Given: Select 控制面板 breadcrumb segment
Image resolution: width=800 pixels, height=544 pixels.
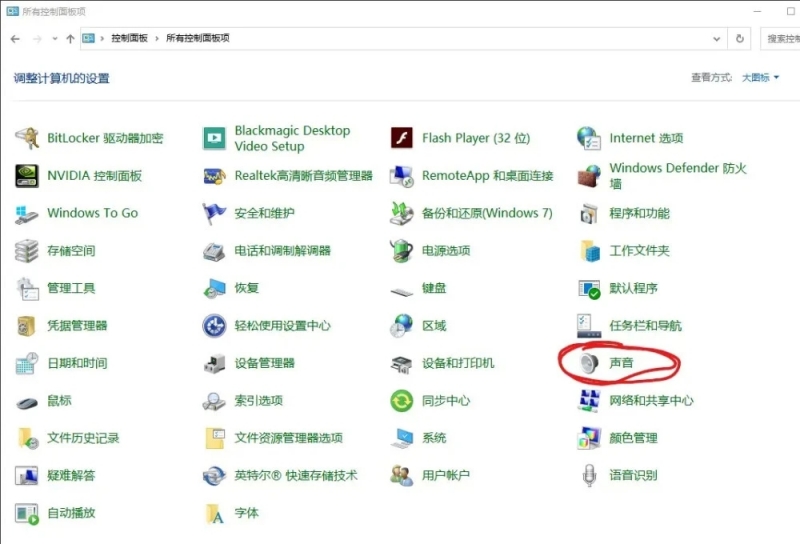Looking at the screenshot, I should tap(130, 38).
